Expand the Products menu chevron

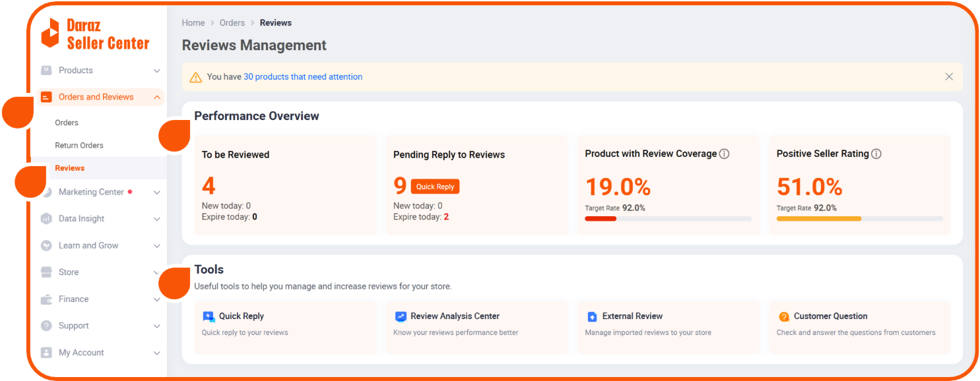click(157, 71)
